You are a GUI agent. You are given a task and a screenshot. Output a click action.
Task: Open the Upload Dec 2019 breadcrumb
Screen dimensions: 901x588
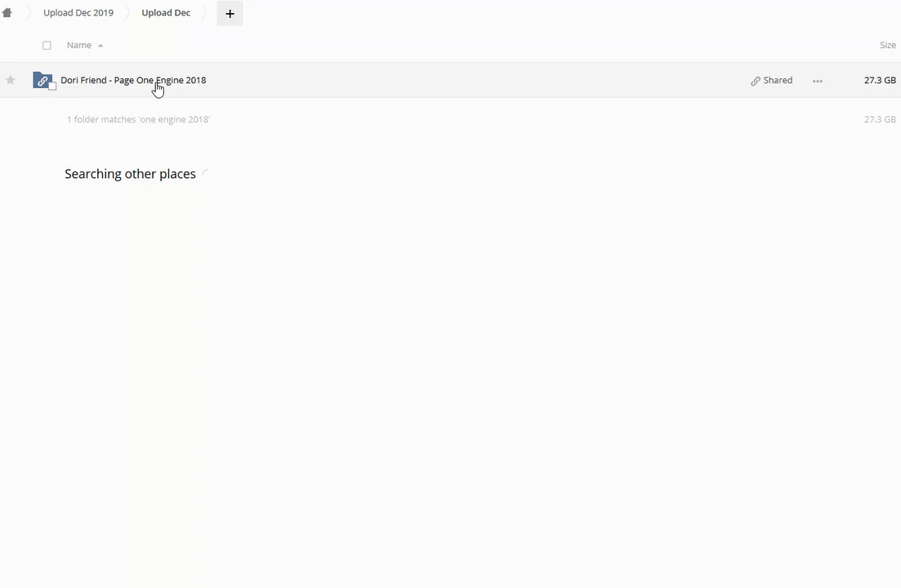tap(78, 12)
